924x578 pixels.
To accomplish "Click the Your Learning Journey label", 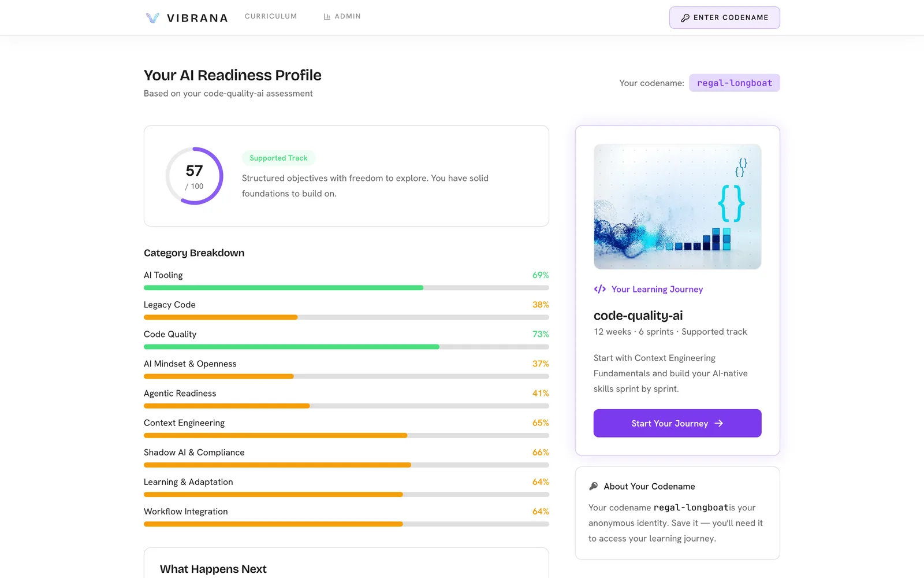I will pos(657,289).
